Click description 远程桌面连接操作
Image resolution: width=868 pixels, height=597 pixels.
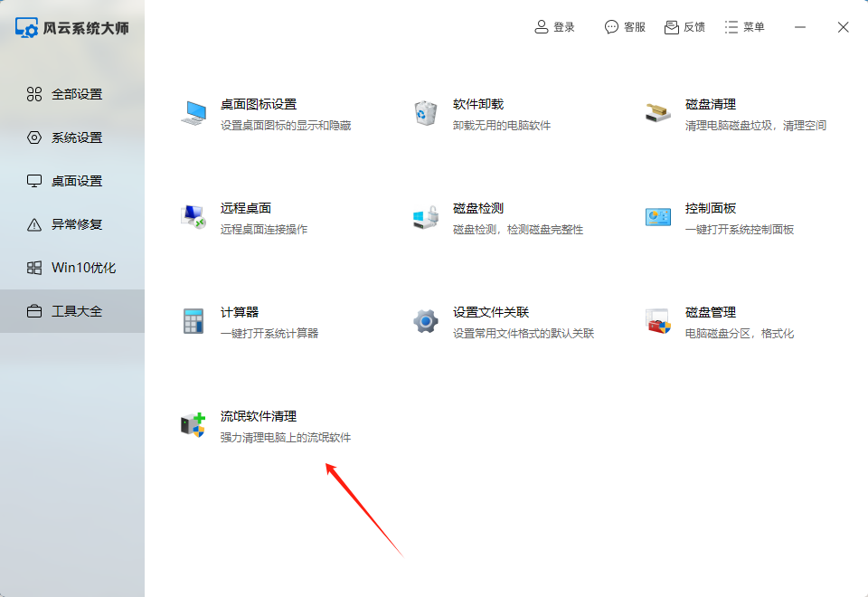click(264, 229)
